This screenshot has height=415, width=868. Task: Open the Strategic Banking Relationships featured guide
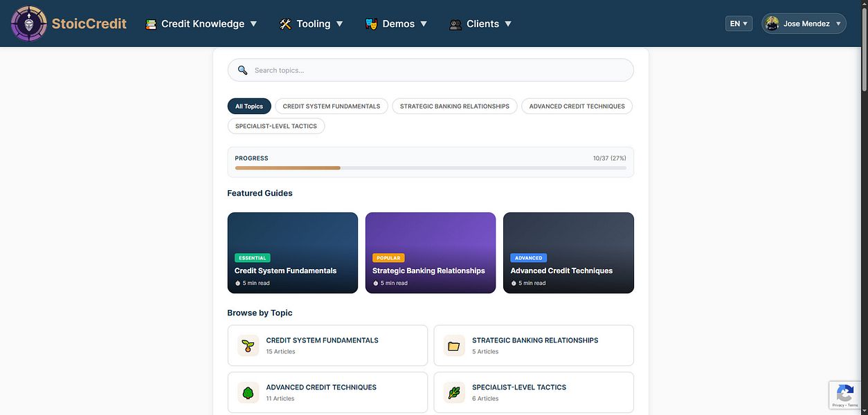click(431, 252)
